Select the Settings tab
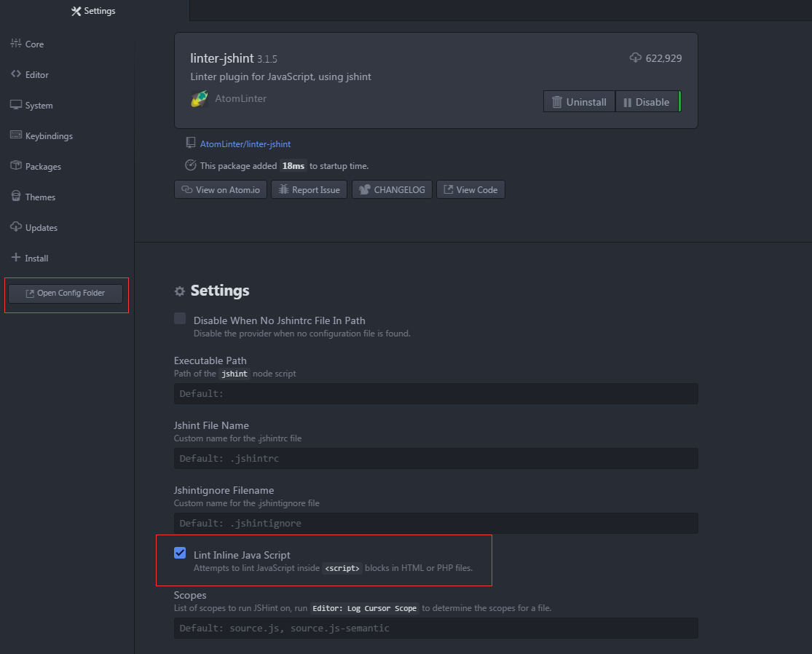The height and width of the screenshot is (654, 812). tap(94, 11)
